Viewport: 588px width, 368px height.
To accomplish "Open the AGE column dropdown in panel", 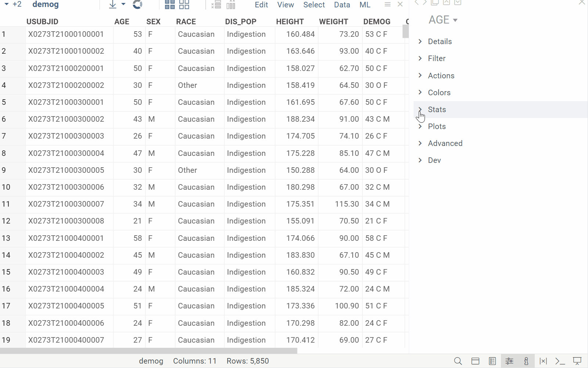I will coord(455,20).
